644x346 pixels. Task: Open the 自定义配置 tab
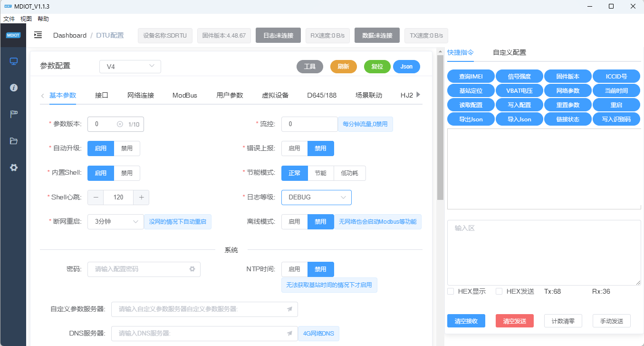pyautogui.click(x=509, y=53)
